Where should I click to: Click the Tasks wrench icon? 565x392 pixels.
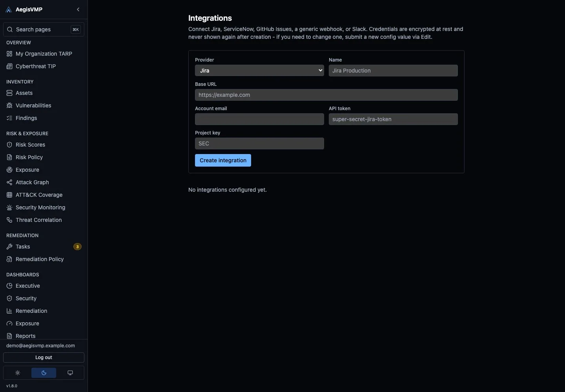pyautogui.click(x=9, y=247)
